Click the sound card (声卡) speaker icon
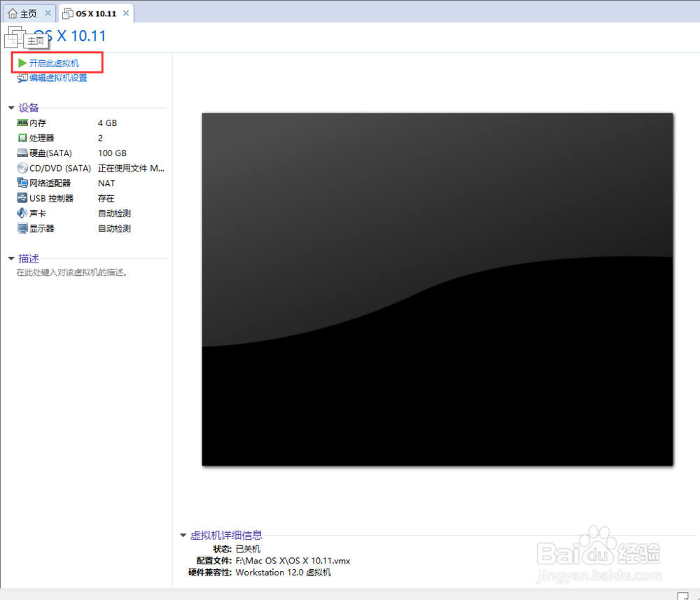Viewport: 700px width, 600px height. tap(22, 213)
